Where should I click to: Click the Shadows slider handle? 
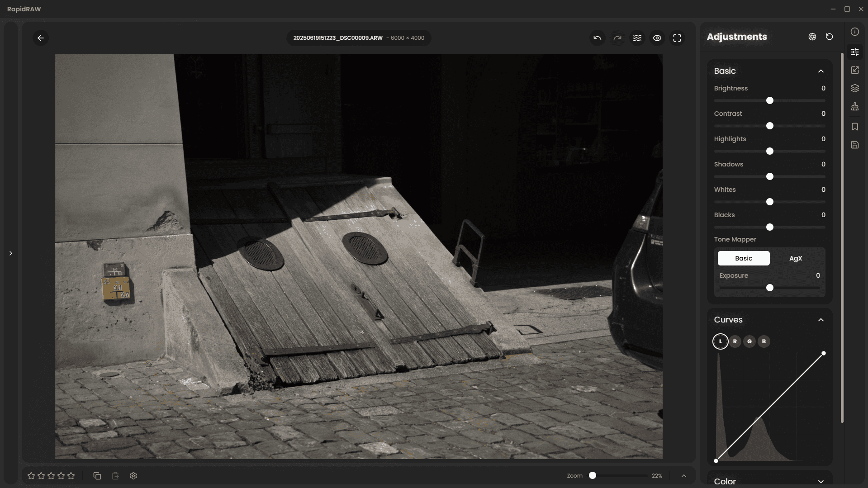point(770,176)
